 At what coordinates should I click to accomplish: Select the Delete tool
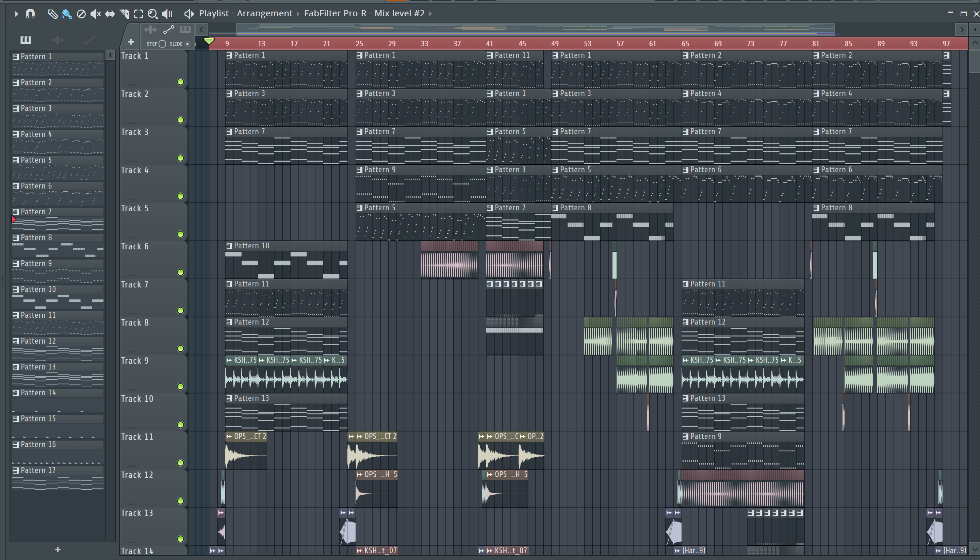point(81,14)
